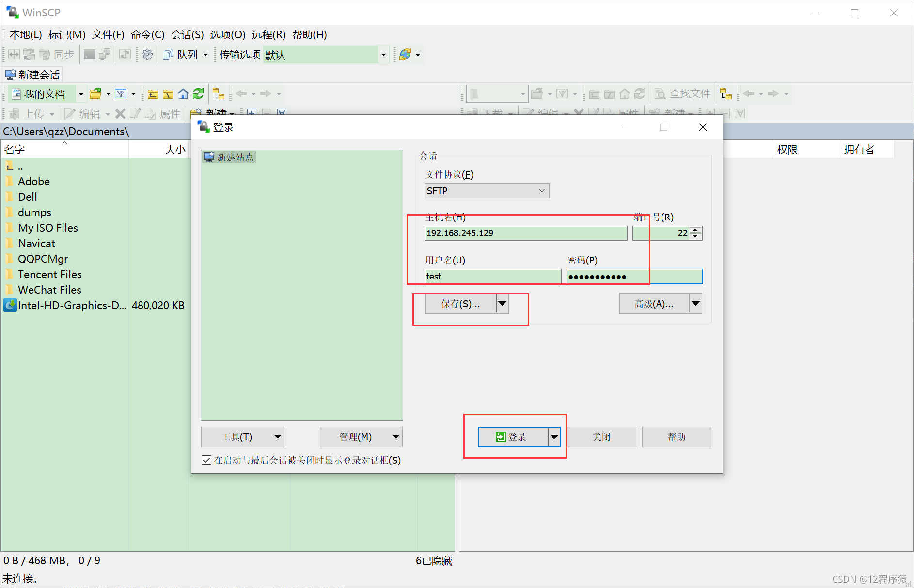Open the Mark (标记) menu
This screenshot has width=914, height=588.
point(67,34)
